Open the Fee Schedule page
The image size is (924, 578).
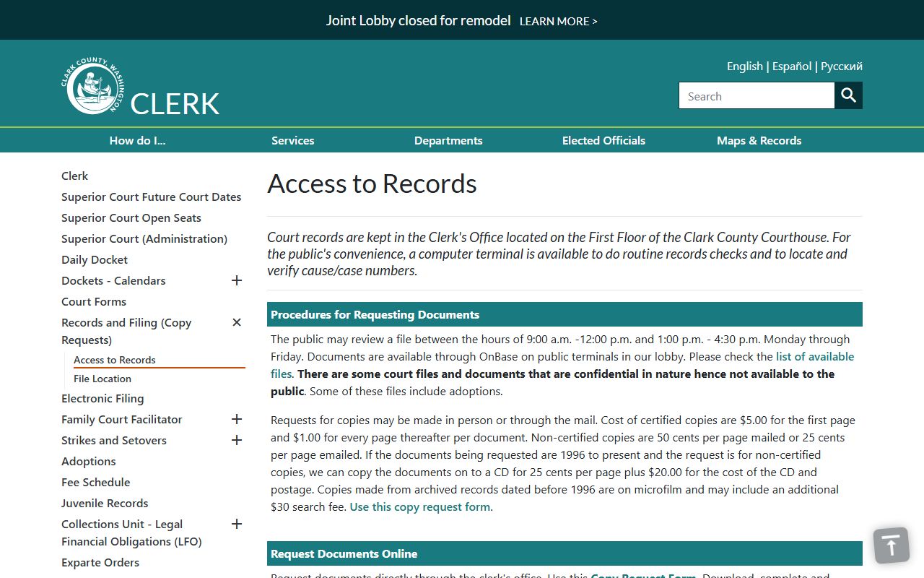pyautogui.click(x=96, y=482)
